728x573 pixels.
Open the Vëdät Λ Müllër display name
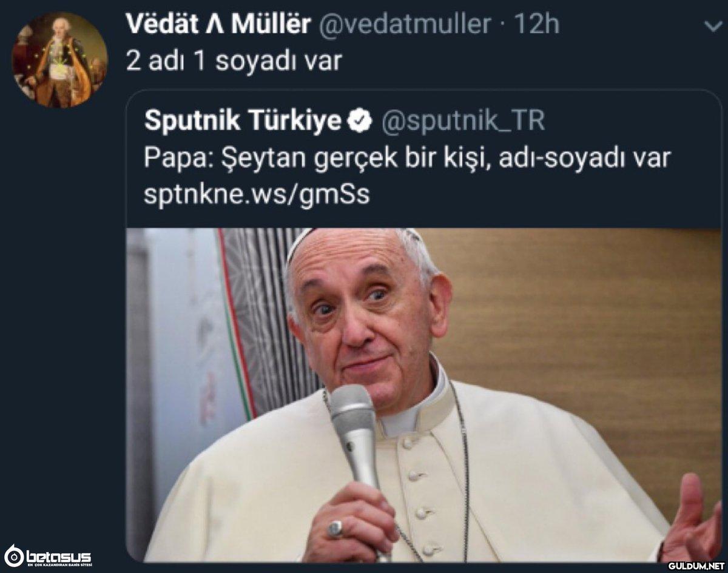click(218, 25)
